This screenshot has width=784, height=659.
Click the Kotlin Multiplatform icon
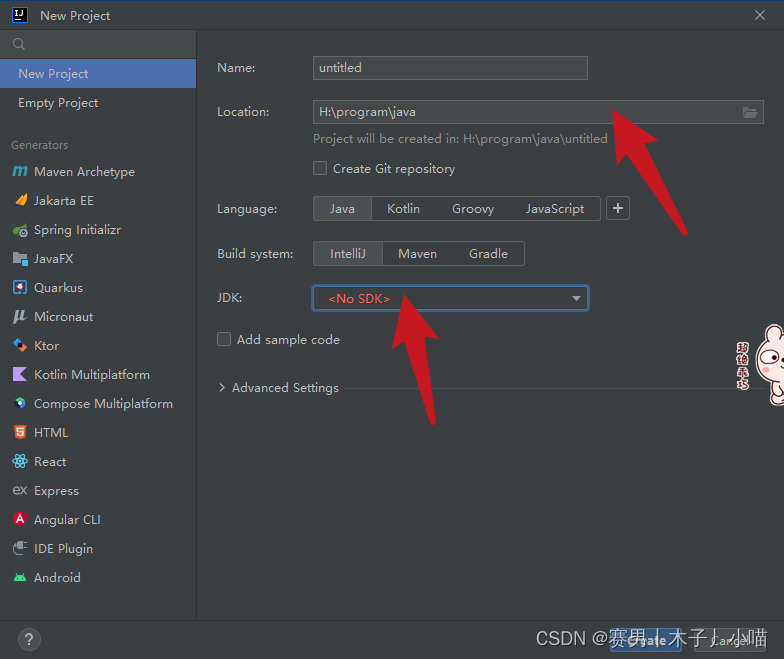point(20,374)
